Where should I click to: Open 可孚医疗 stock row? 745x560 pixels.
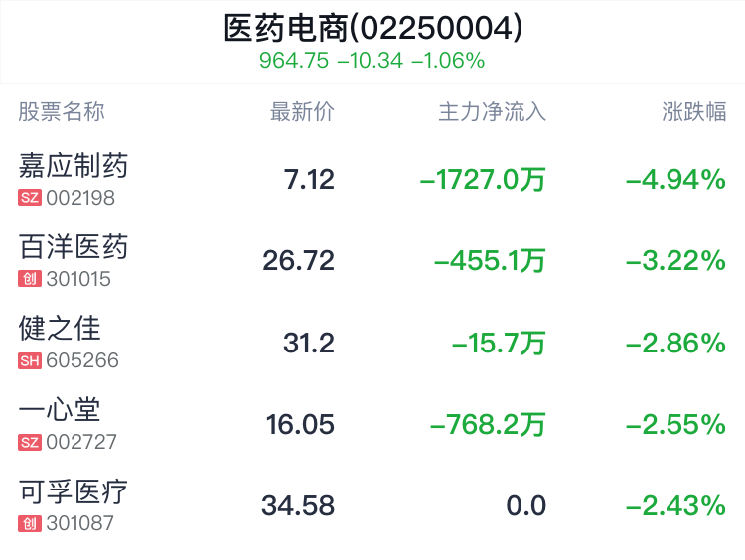tap(372, 505)
